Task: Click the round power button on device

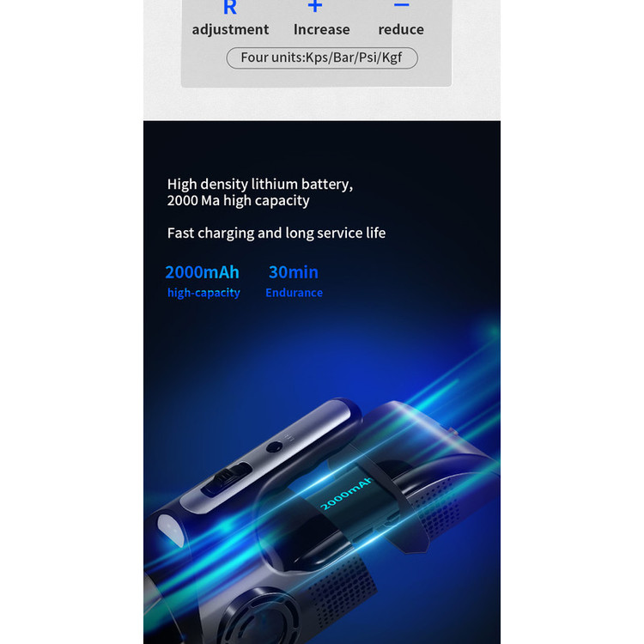Action: (274, 447)
